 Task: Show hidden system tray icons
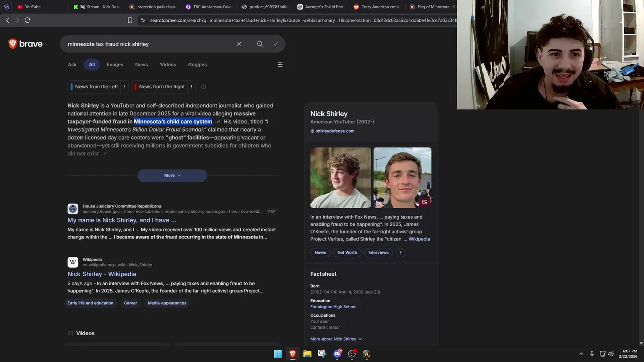pos(581,354)
